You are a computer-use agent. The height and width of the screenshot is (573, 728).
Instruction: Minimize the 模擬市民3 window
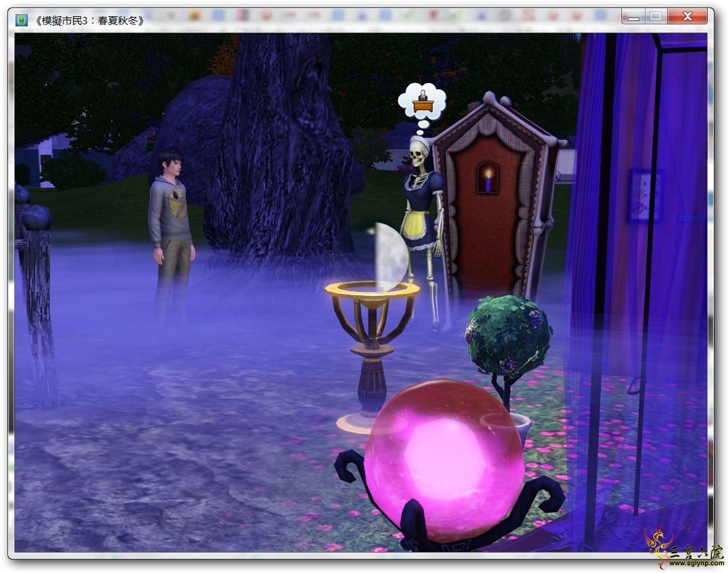pos(633,17)
